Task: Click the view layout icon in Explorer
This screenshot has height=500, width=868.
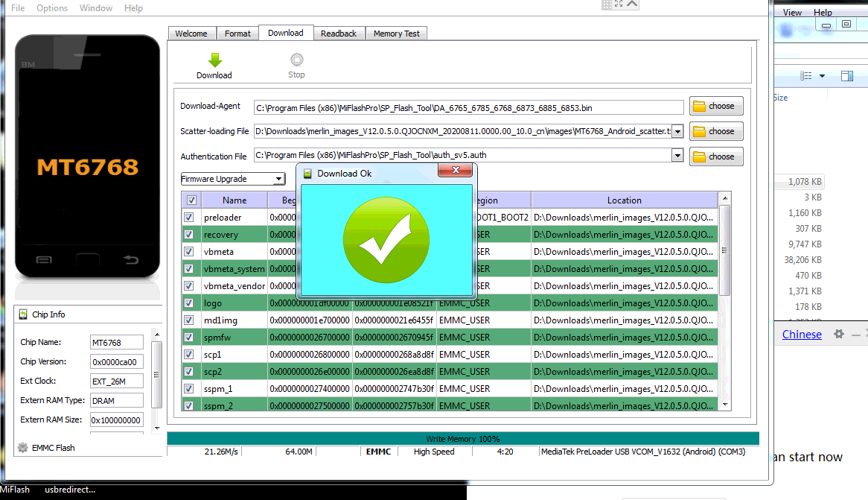Action: coord(805,76)
